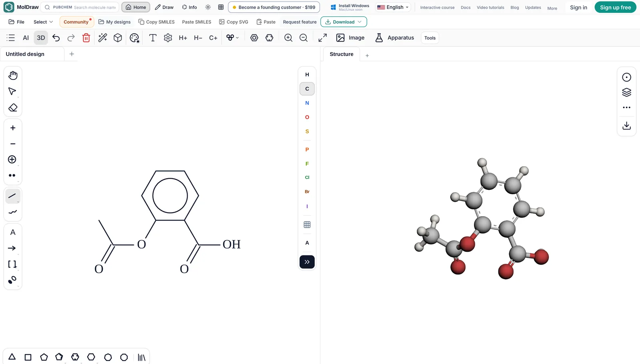Click the Community button
Viewport: 640px width, 364px height.
click(76, 22)
